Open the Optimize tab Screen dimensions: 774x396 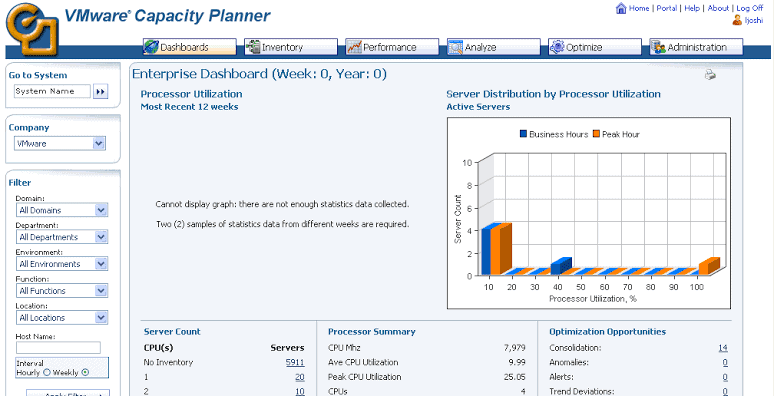(595, 47)
